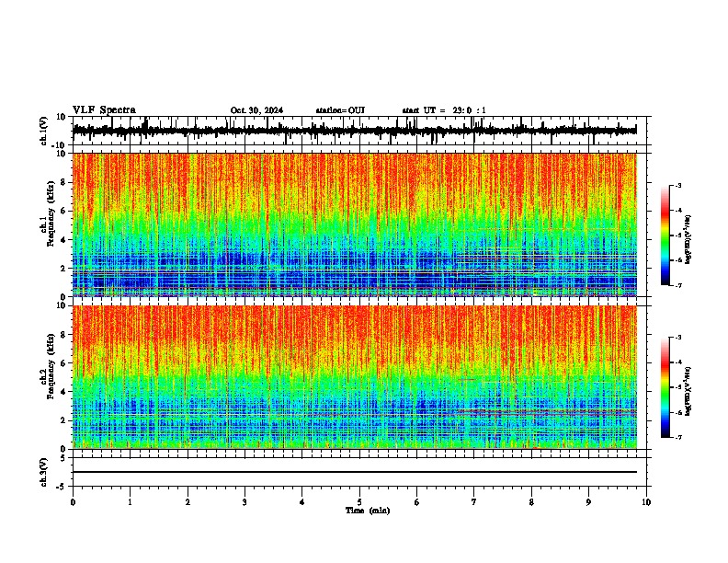Screen dimensions: 728x563
Task: Click the "VLF Spectra" title text
Action: pos(104,110)
